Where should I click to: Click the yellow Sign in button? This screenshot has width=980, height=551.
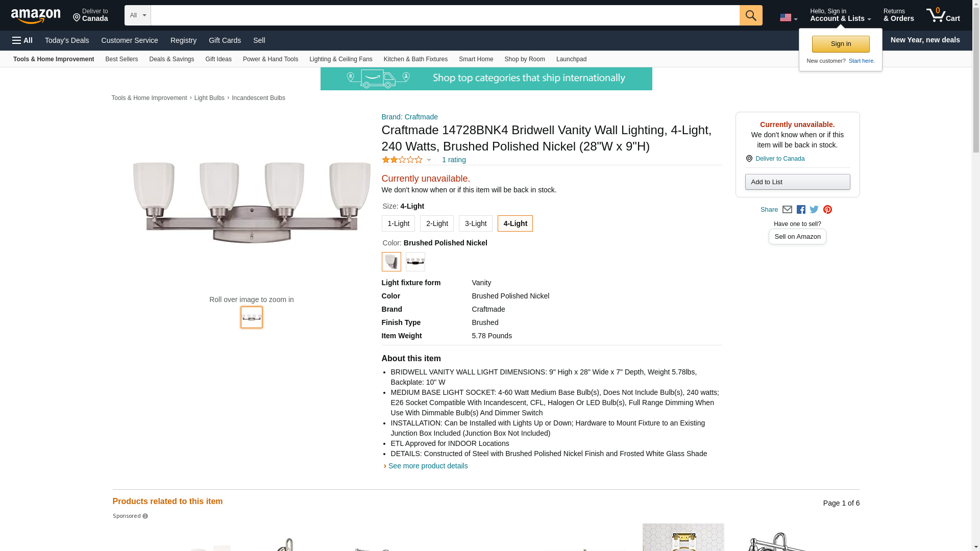point(840,44)
